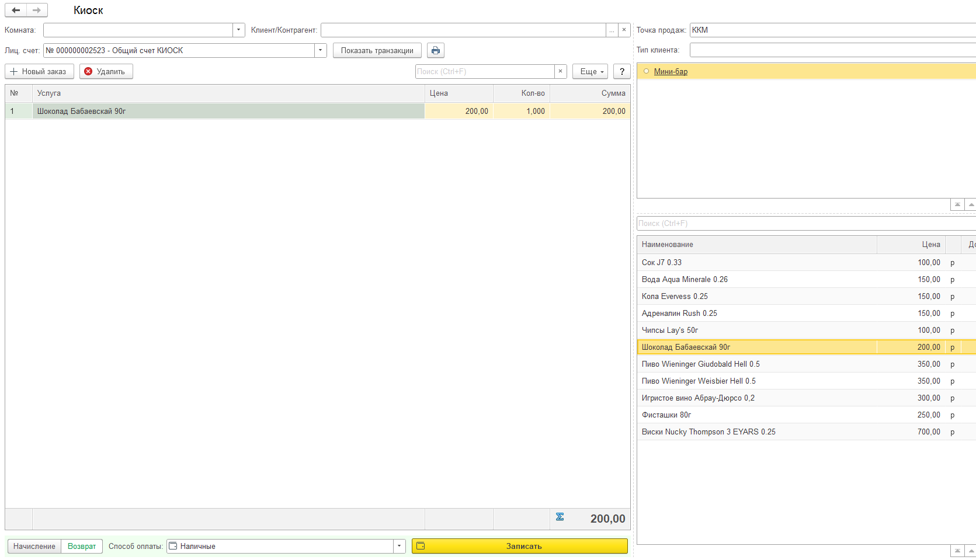The height and width of the screenshot is (560, 976).
Task: Open the Лиц. счет dropdown arrow
Action: [x=320, y=50]
